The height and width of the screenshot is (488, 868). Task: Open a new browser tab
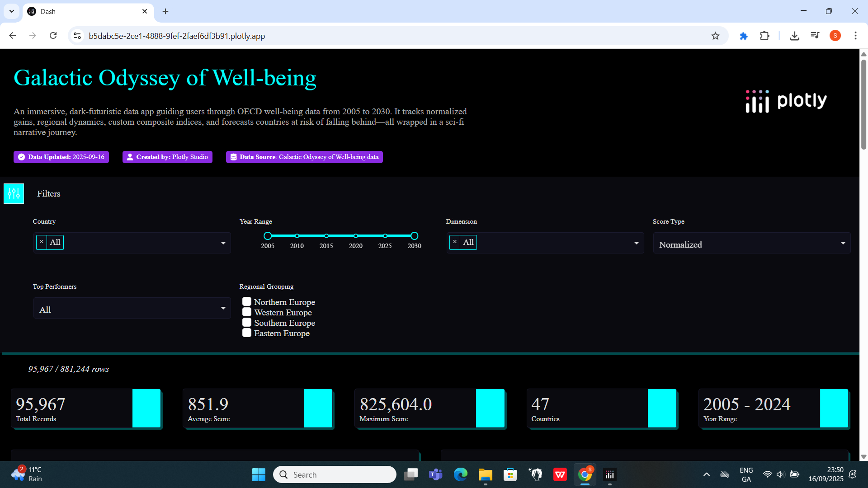click(165, 11)
